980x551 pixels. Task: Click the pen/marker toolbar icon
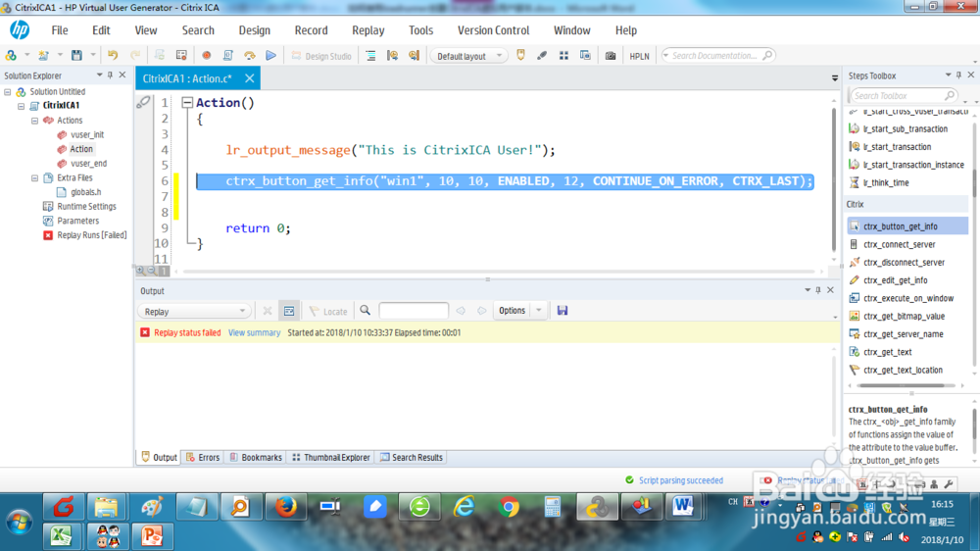(x=542, y=56)
